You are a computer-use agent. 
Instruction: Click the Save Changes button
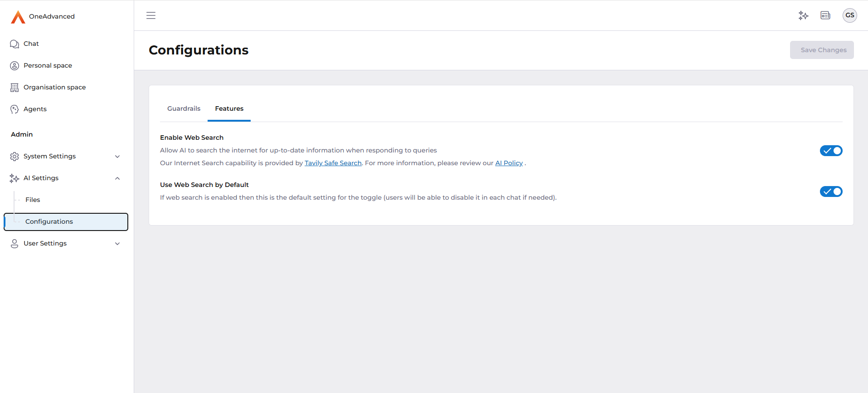[822, 50]
